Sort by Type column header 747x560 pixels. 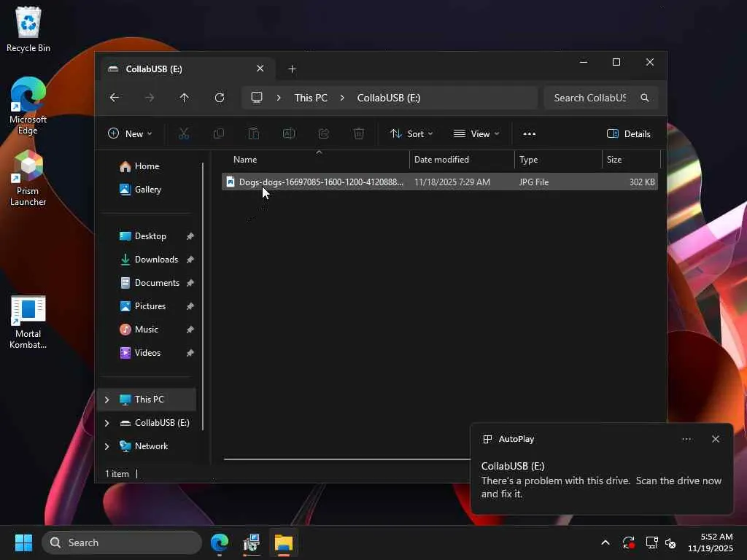[558, 160]
